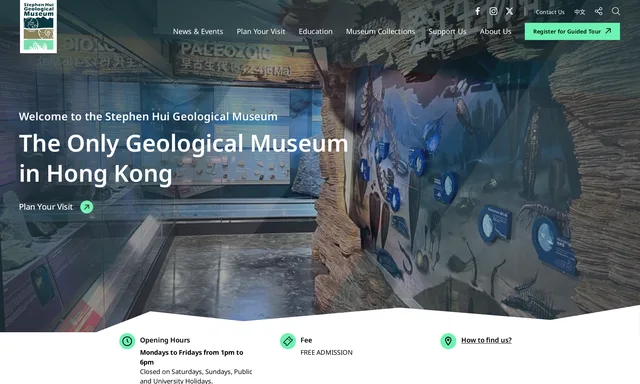The image size is (640, 384).
Task: Follow the Contact Us link
Action: [550, 12]
